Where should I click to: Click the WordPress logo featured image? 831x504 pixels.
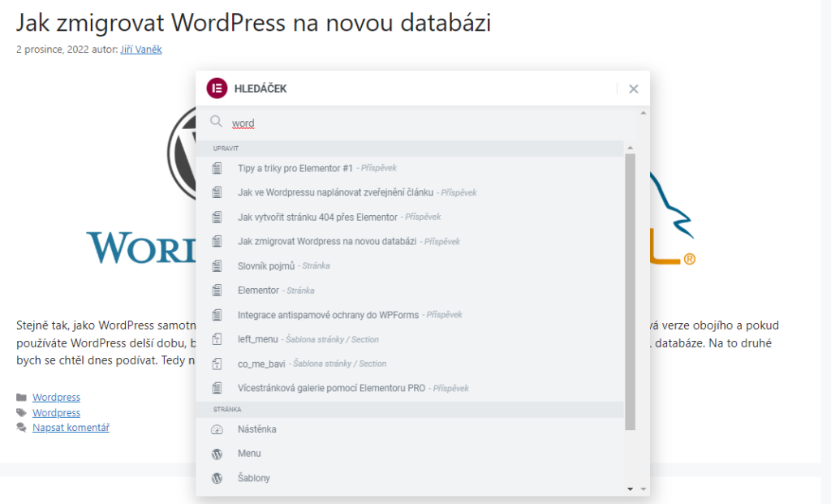pyautogui.click(x=141, y=186)
